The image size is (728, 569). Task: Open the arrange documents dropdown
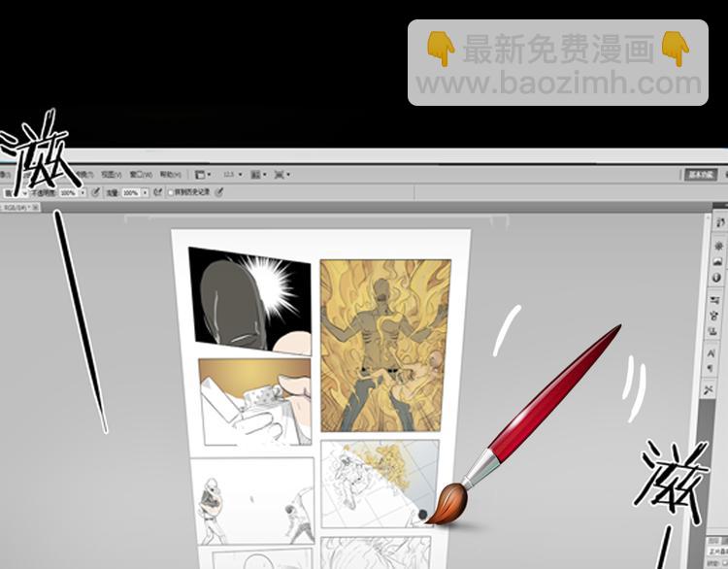click(258, 175)
